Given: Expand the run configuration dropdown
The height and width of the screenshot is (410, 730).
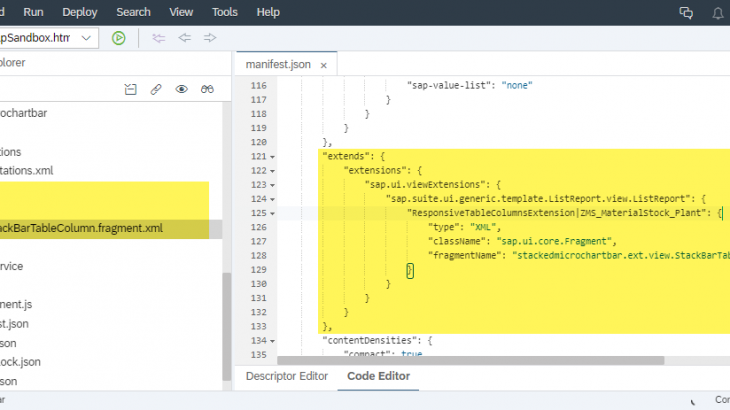Looking at the screenshot, I should pyautogui.click(x=86, y=38).
